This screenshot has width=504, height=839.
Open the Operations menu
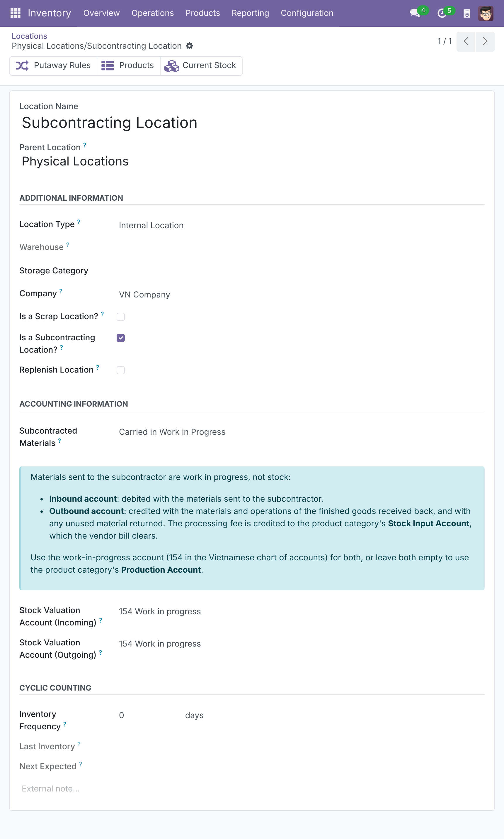152,13
